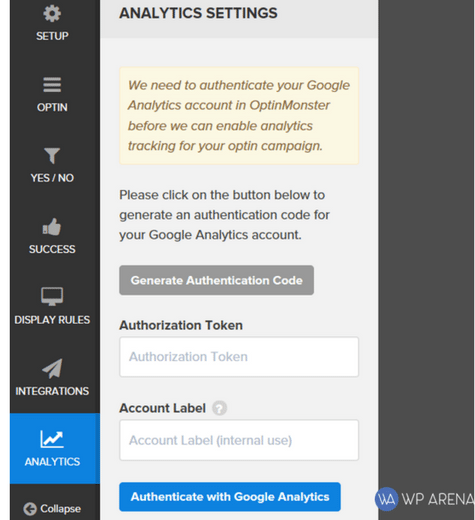Focus the Account Label input field

(239, 440)
